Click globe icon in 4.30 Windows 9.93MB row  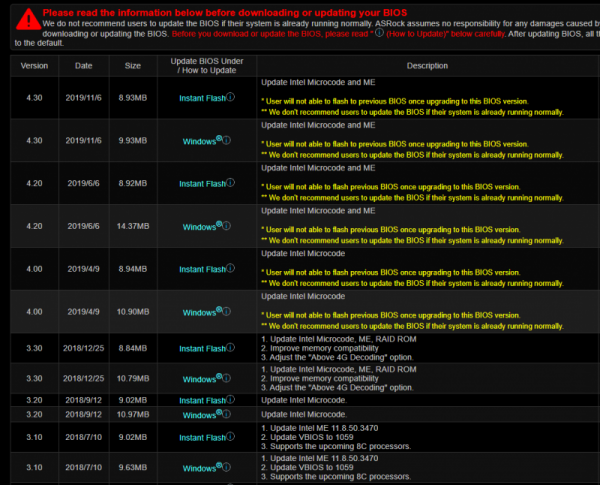coord(219,138)
